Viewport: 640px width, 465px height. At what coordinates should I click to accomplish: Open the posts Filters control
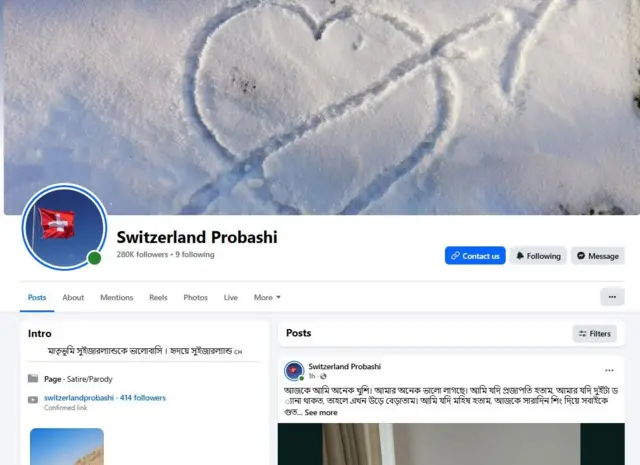pos(594,334)
